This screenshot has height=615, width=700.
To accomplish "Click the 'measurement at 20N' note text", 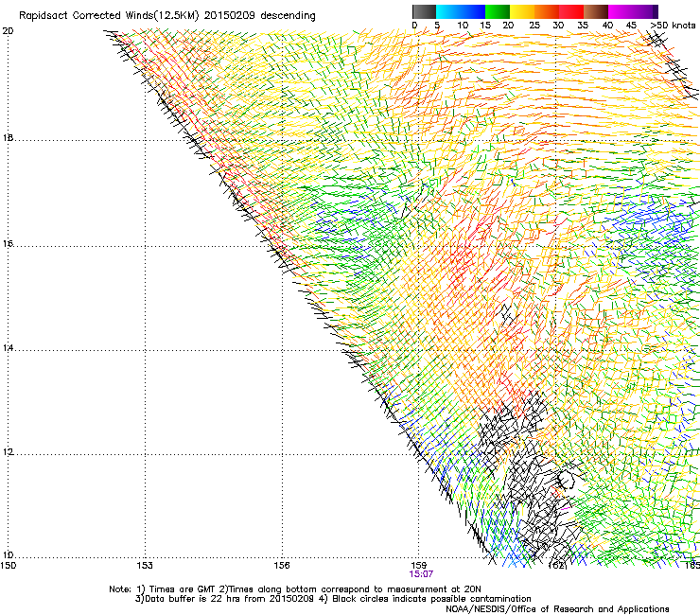I will point(434,589).
